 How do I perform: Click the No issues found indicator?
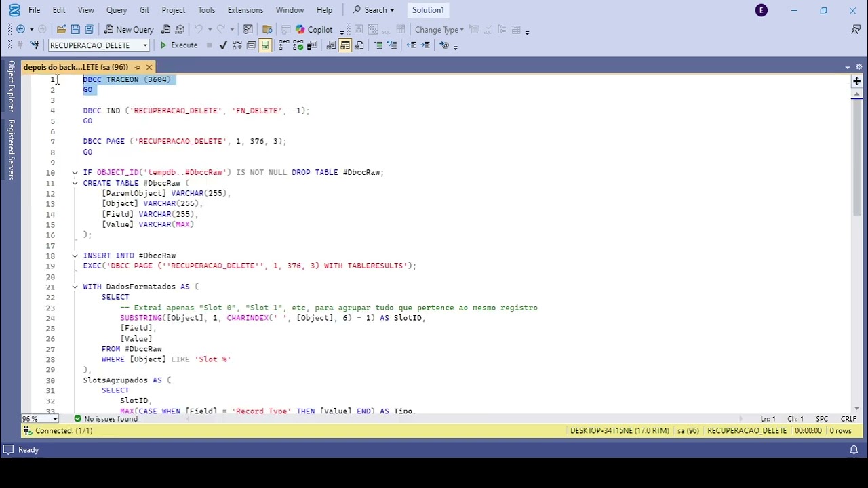pyautogui.click(x=106, y=419)
